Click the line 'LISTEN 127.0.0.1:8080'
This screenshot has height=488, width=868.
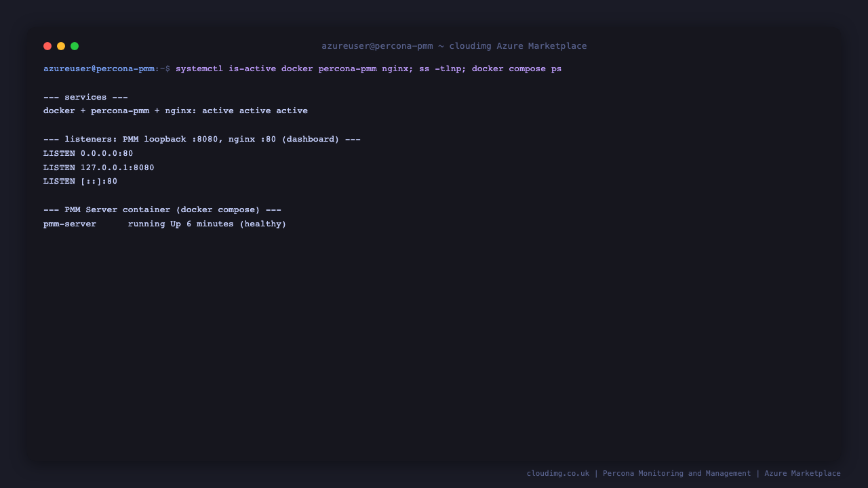[x=99, y=168]
